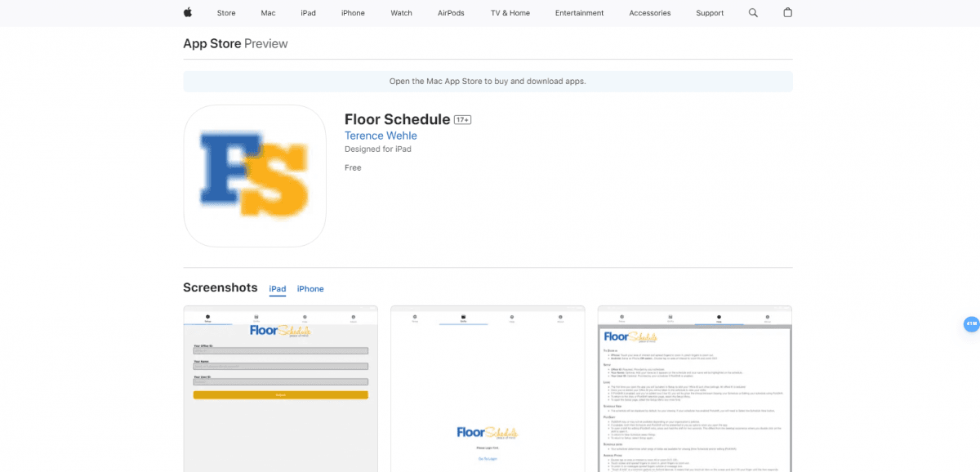Image resolution: width=980 pixels, height=472 pixels.
Task: Open the Help text screenshot thumbnail
Action: click(x=695, y=389)
